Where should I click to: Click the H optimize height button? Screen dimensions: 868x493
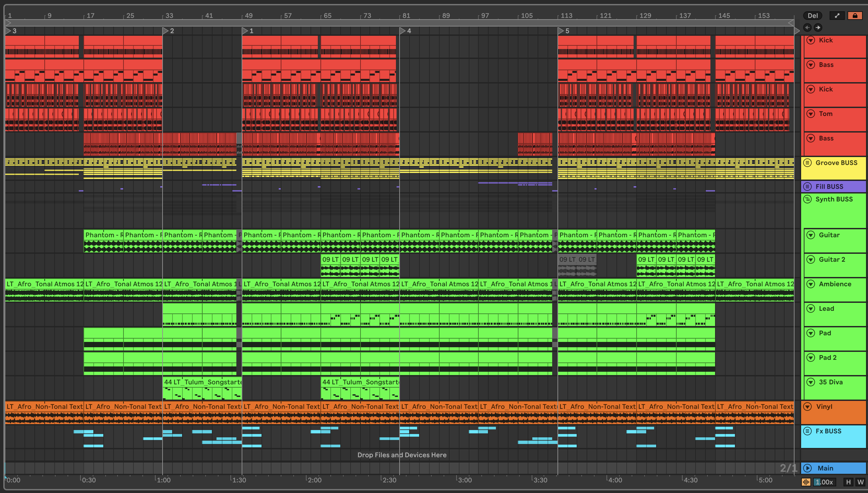pos(848,482)
